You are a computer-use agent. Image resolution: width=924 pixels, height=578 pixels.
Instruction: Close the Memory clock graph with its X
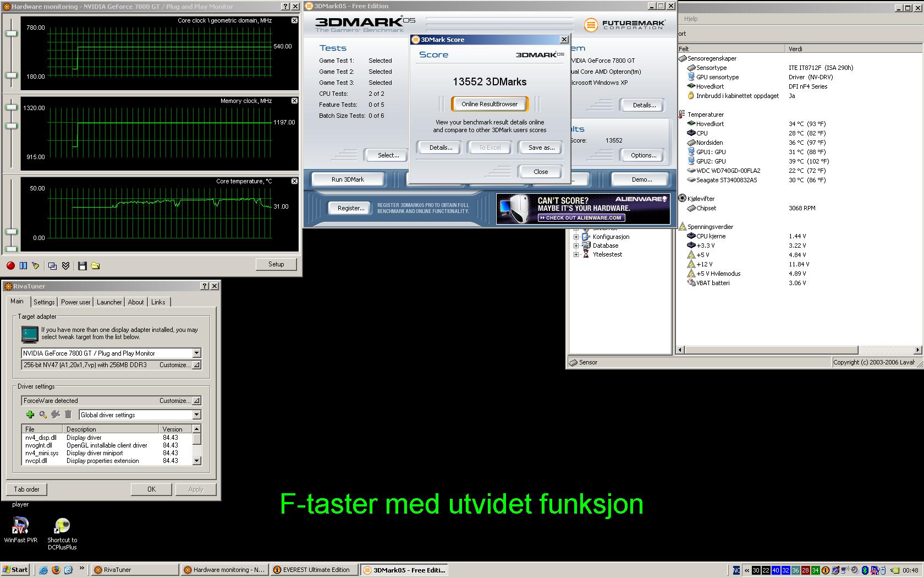click(294, 101)
